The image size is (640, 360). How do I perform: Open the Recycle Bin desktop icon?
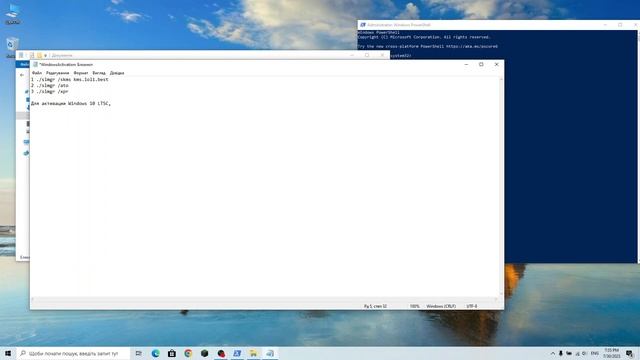click(12, 46)
